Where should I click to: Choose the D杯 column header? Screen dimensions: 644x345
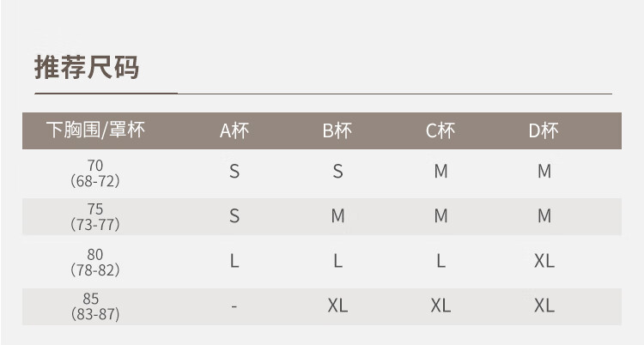pyautogui.click(x=544, y=131)
